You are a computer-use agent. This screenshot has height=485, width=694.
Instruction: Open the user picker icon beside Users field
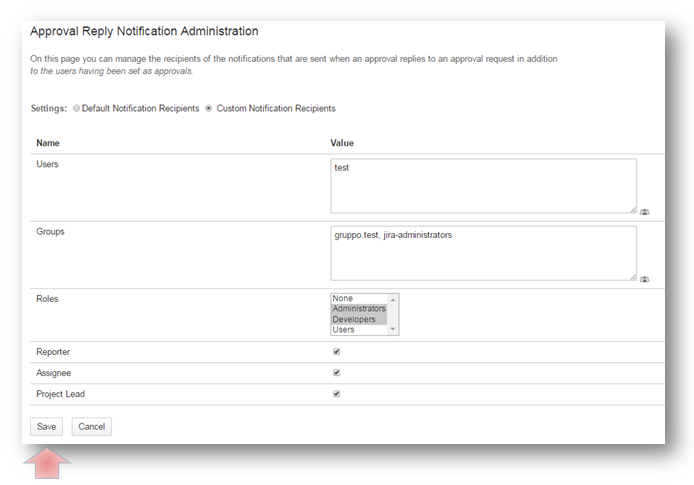pos(644,212)
